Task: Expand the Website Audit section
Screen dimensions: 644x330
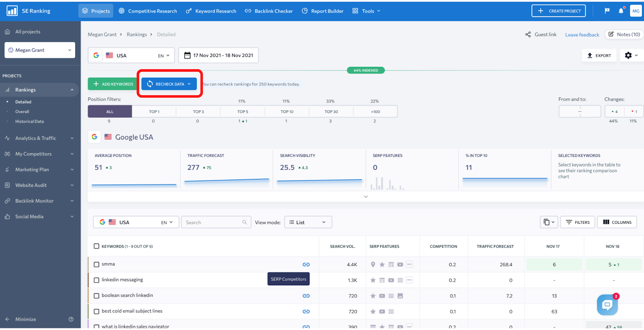Action: pyautogui.click(x=40, y=185)
